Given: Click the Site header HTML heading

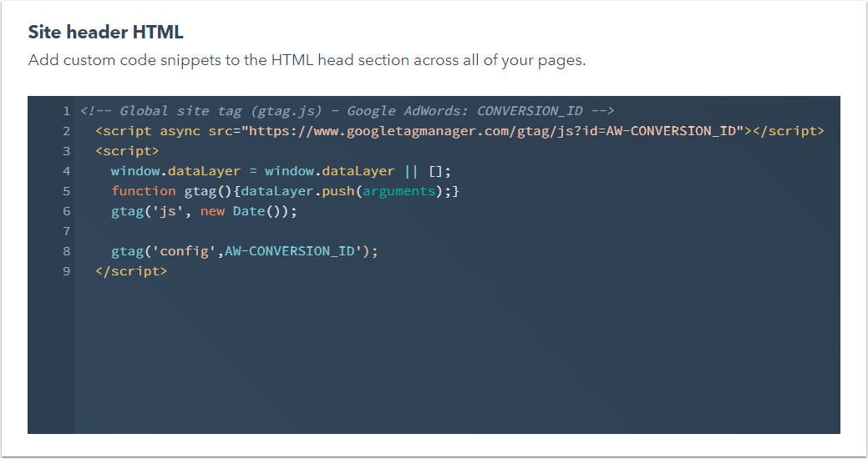Looking at the screenshot, I should pos(106,33).
